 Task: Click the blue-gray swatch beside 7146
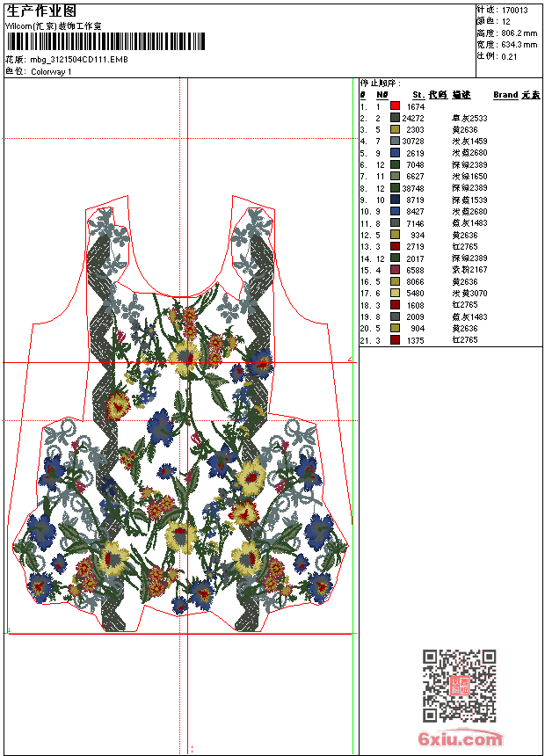click(x=395, y=222)
